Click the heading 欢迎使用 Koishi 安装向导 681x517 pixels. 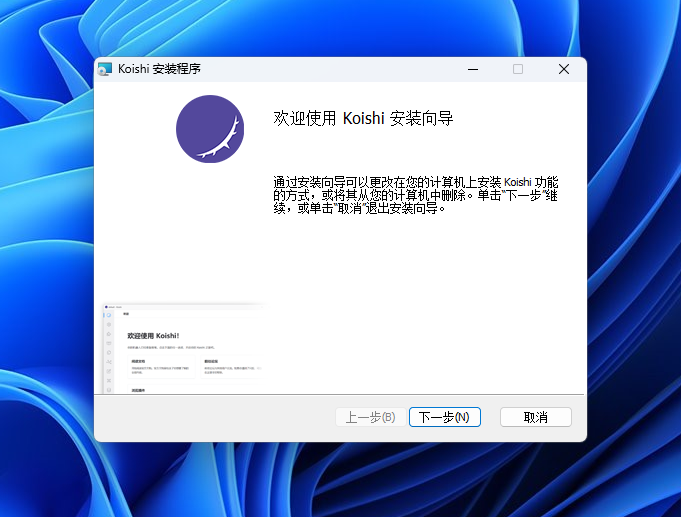[363, 118]
